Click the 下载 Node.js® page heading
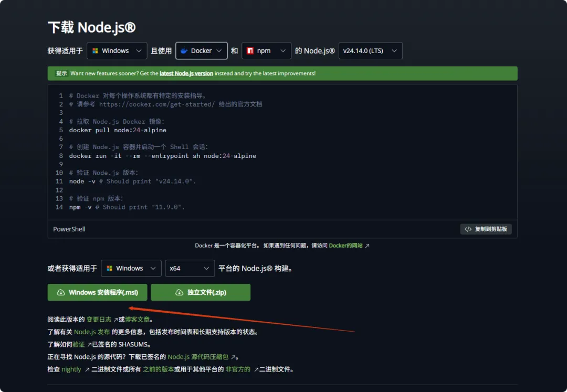Viewport: 567px width, 392px height. pyautogui.click(x=92, y=27)
